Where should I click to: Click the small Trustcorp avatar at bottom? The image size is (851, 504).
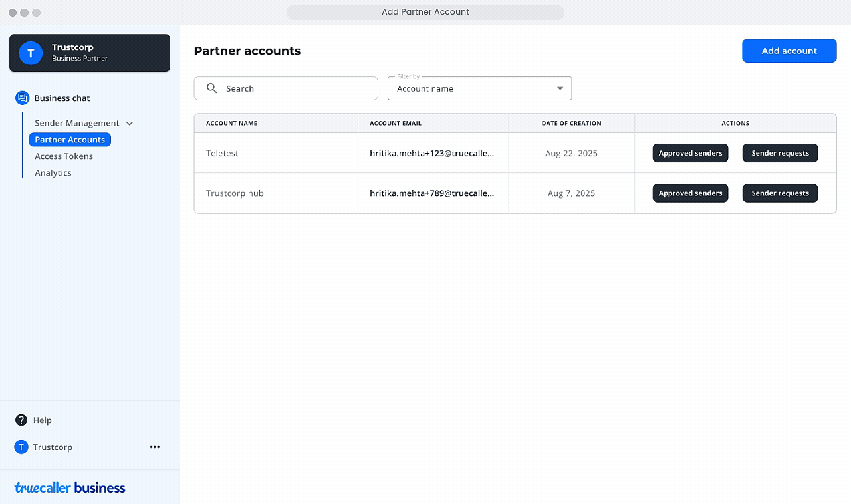click(21, 447)
